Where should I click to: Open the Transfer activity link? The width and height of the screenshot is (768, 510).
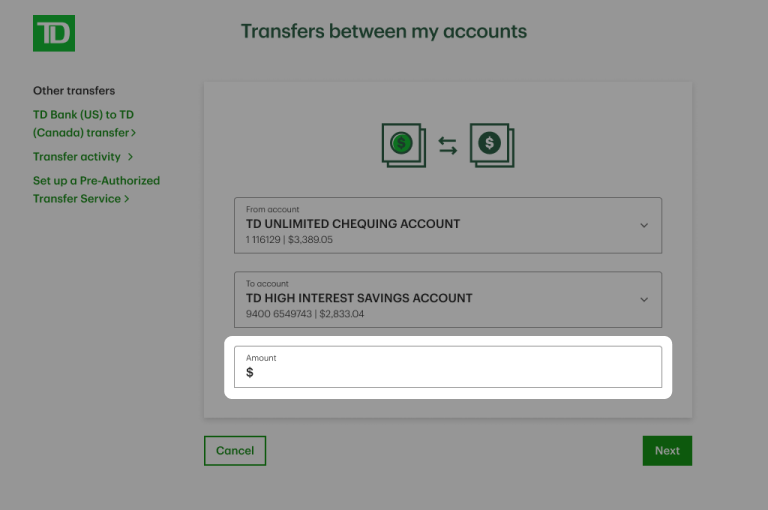77,157
